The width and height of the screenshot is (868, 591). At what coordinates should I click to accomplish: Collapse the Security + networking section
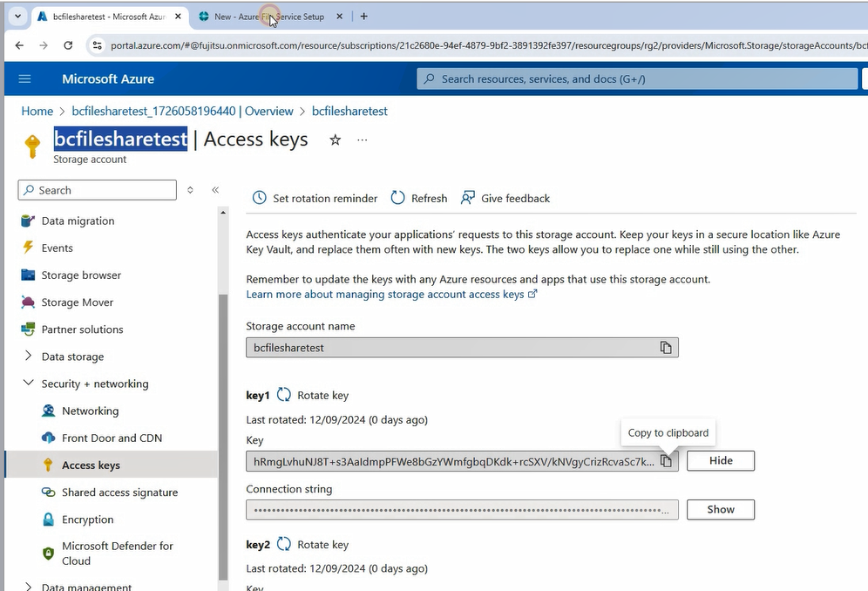(x=28, y=384)
